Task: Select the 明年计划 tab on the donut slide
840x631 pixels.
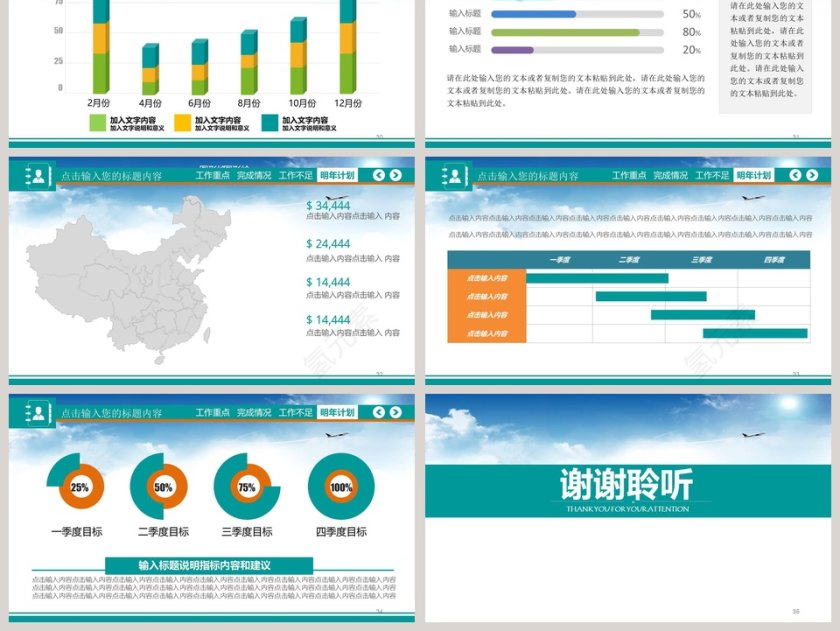Action: tap(337, 412)
